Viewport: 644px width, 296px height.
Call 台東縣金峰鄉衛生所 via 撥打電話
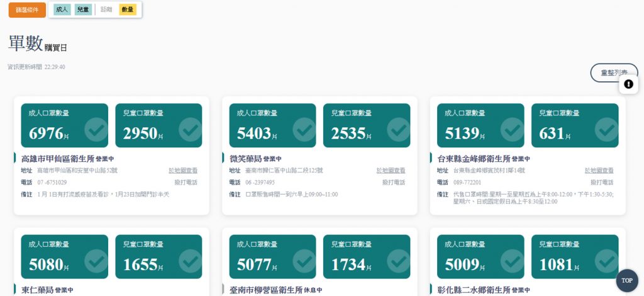[x=602, y=183]
